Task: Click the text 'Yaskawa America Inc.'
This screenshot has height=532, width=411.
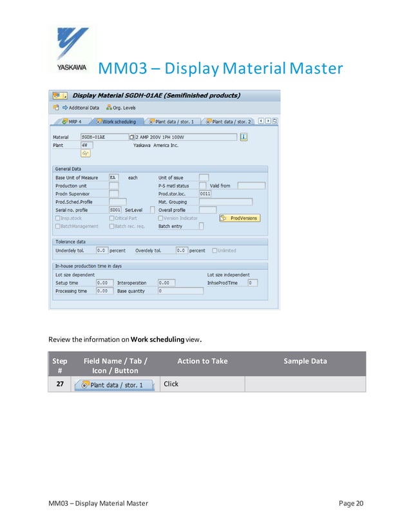Action: [156, 145]
